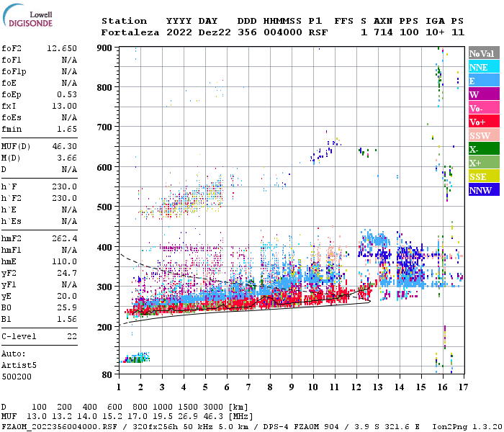
Task: Click the 500 km axis label
Action: 104,207
